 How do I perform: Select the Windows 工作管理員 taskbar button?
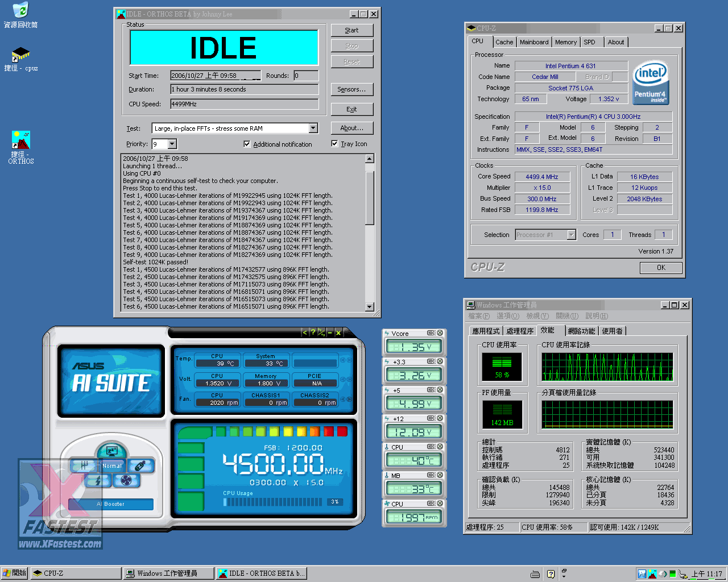(x=169, y=573)
